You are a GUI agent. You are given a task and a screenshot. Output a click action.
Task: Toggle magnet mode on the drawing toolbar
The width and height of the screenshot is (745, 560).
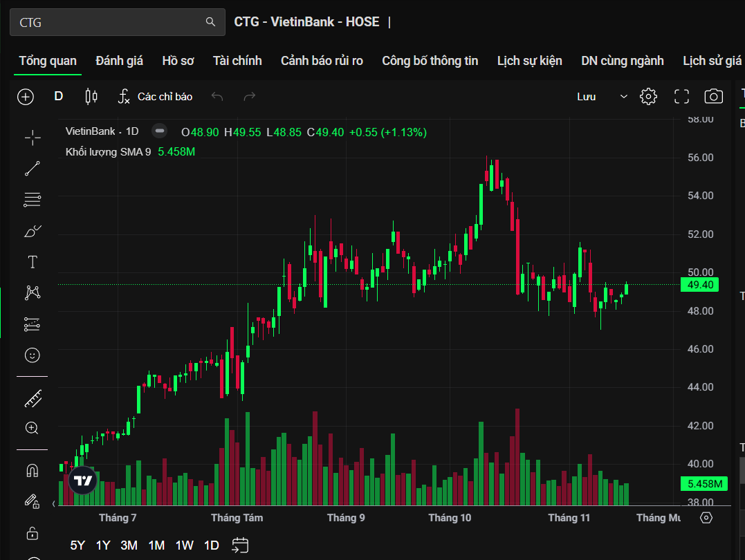point(32,471)
